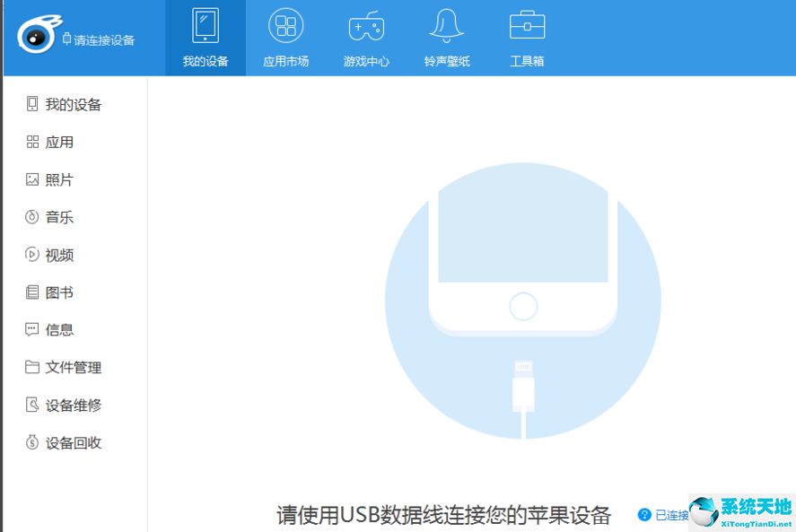Viewport: 796px width, 532px height.
Task: Click the 图书 book icon in sidebar
Action: pos(32,292)
